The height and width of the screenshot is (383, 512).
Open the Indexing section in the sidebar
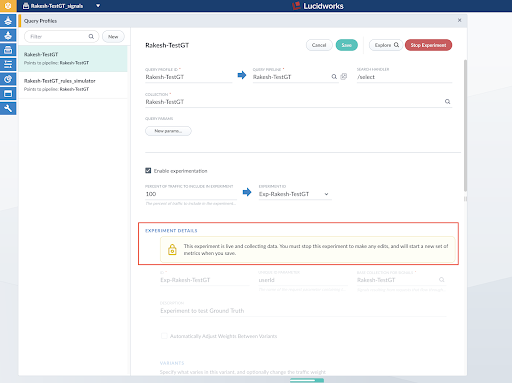coord(8,21)
